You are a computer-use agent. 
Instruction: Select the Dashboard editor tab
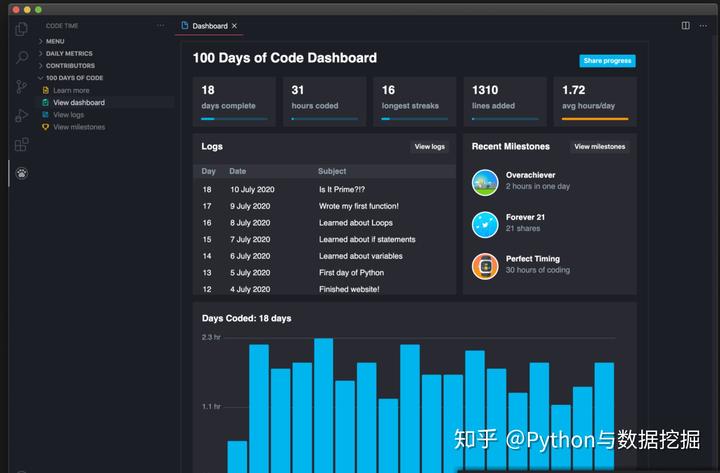click(x=209, y=25)
